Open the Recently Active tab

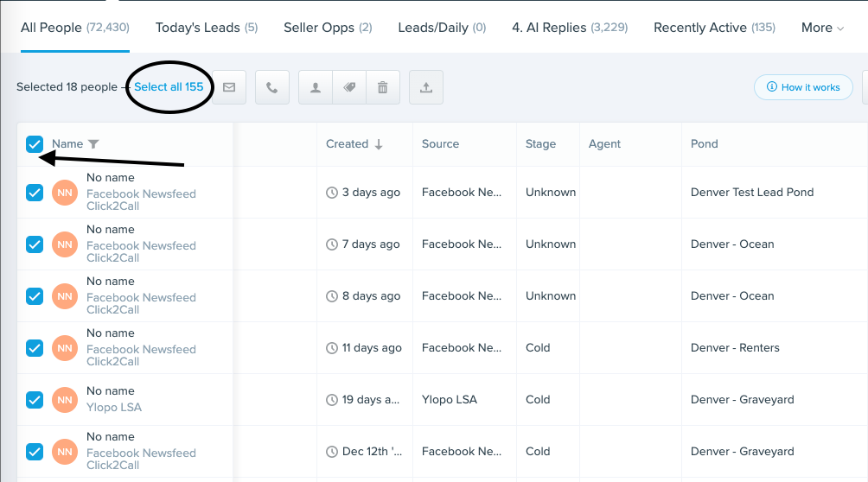pyautogui.click(x=714, y=28)
